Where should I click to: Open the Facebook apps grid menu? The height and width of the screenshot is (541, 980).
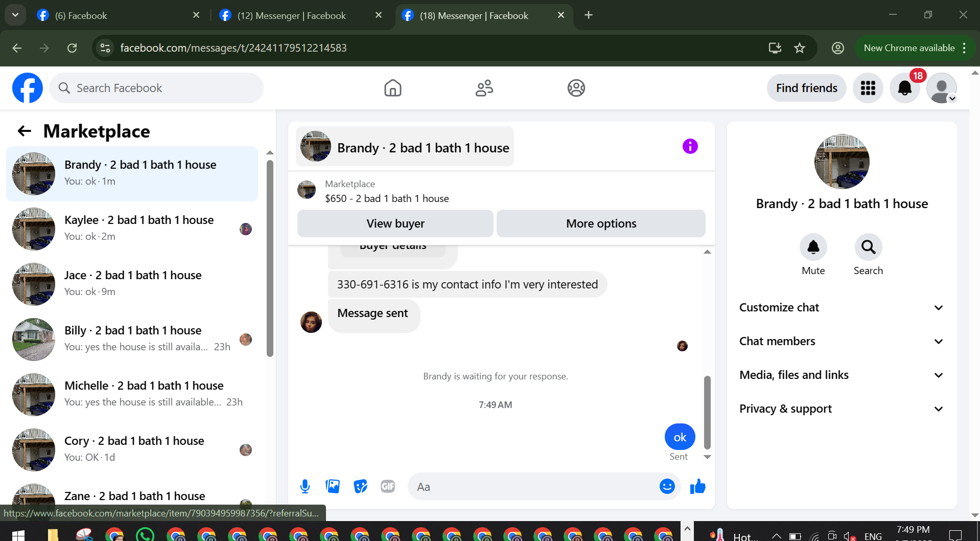pyautogui.click(x=868, y=88)
